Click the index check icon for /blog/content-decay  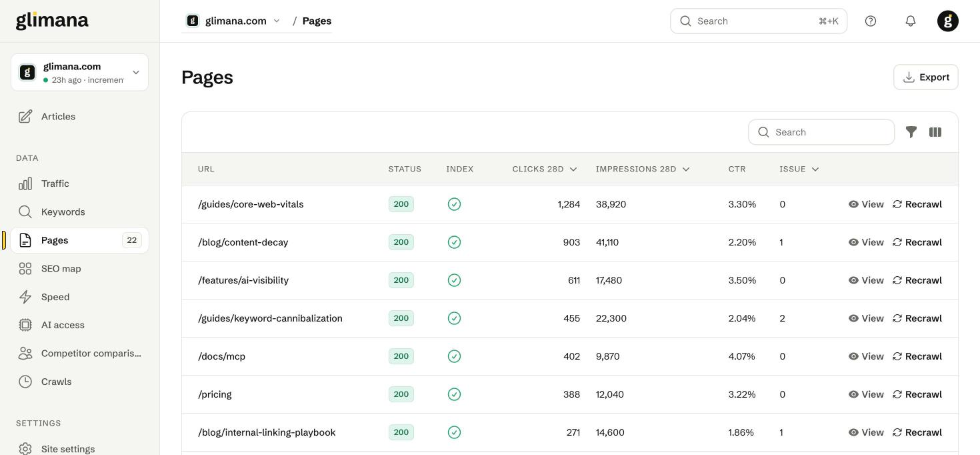(454, 242)
